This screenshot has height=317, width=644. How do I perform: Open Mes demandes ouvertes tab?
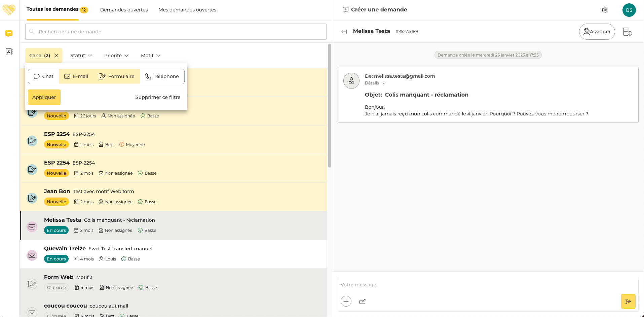coord(187,10)
